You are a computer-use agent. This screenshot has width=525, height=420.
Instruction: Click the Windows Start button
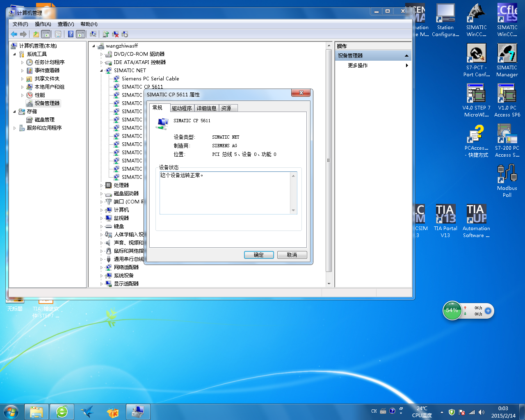click(x=11, y=411)
